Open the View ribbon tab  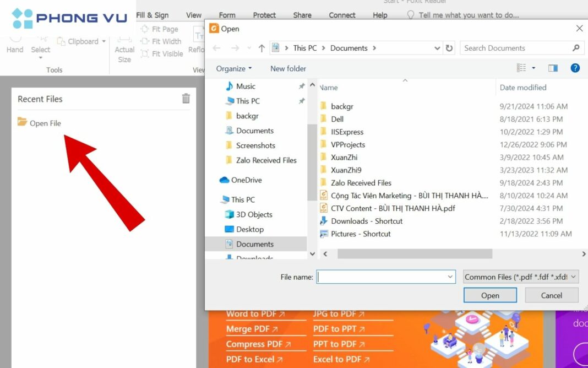(x=193, y=15)
